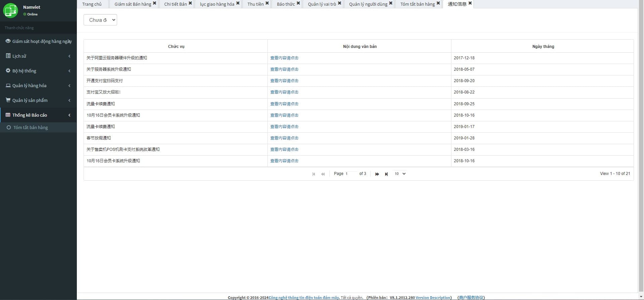Close the Giám sát Bán hàng tab
The width and height of the screenshot is (644, 300).
point(154,3)
